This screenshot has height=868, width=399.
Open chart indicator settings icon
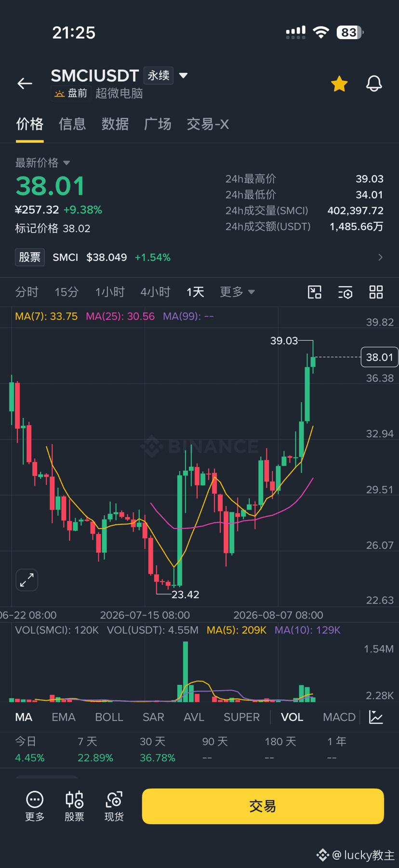click(345, 292)
